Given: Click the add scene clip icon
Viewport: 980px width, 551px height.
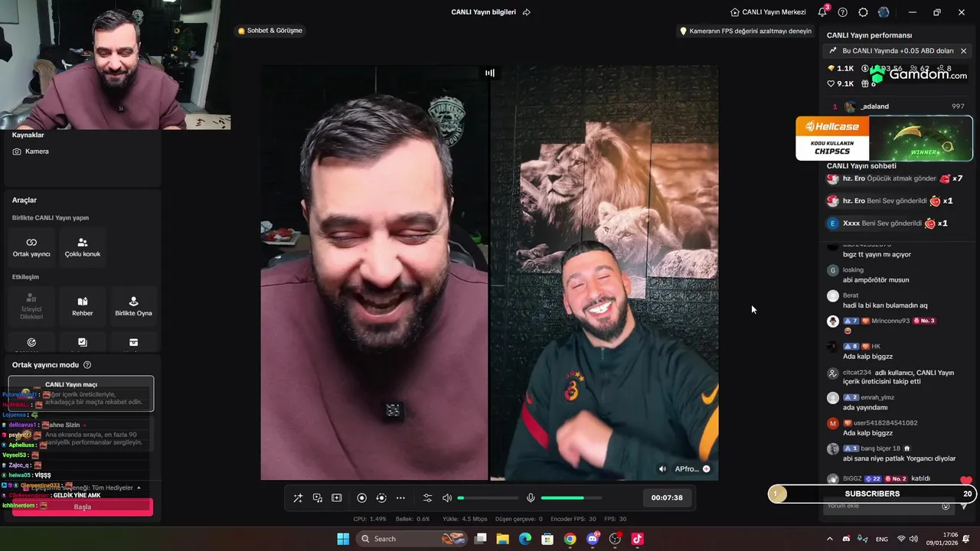Looking at the screenshot, I should [x=337, y=497].
